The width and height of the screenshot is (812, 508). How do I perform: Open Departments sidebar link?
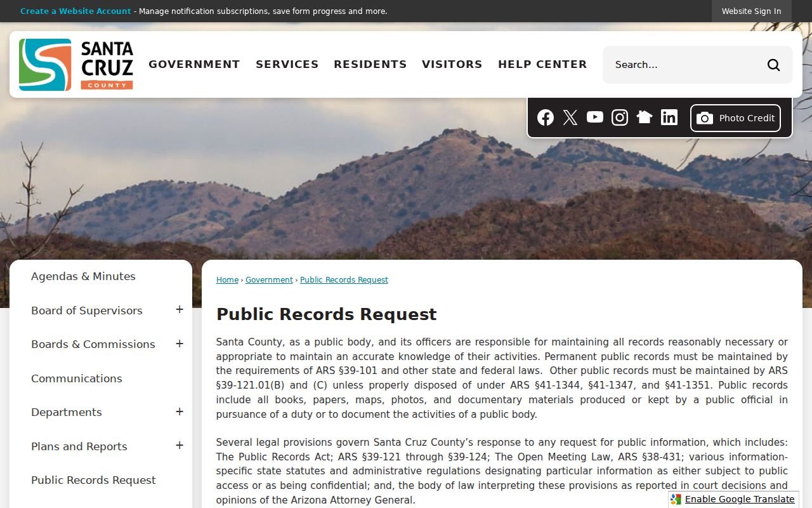[67, 412]
